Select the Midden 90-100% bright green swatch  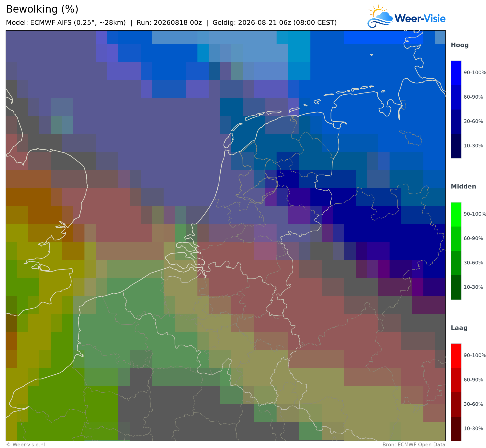[456, 214]
